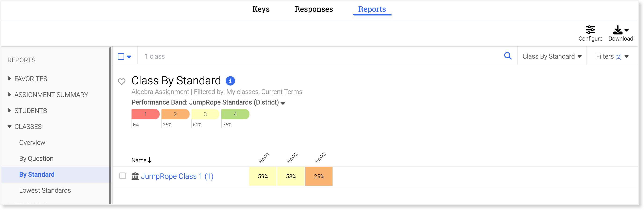Switch to the Keys tab
The image size is (644, 210).
point(261,9)
